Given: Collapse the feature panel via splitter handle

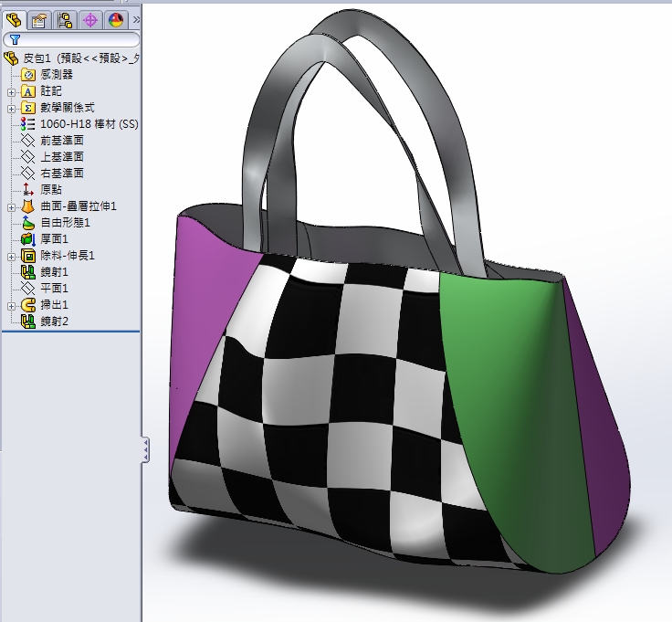Looking at the screenshot, I should click(146, 449).
